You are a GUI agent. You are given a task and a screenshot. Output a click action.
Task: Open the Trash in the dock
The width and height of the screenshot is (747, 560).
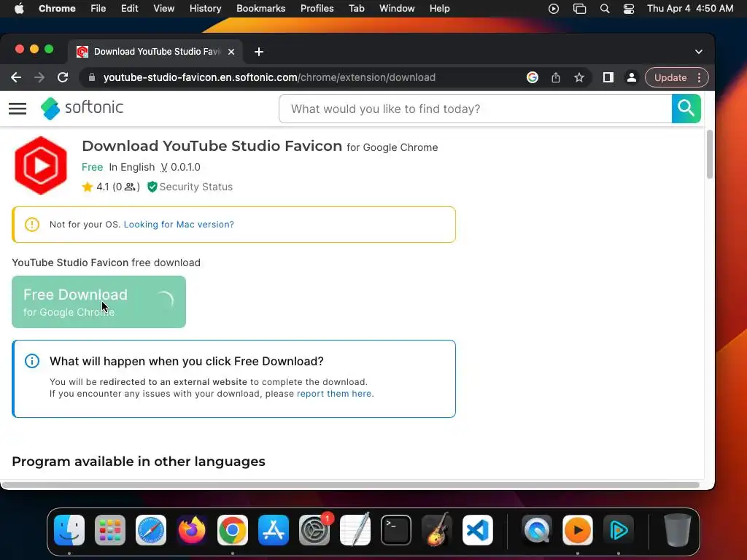point(678,530)
